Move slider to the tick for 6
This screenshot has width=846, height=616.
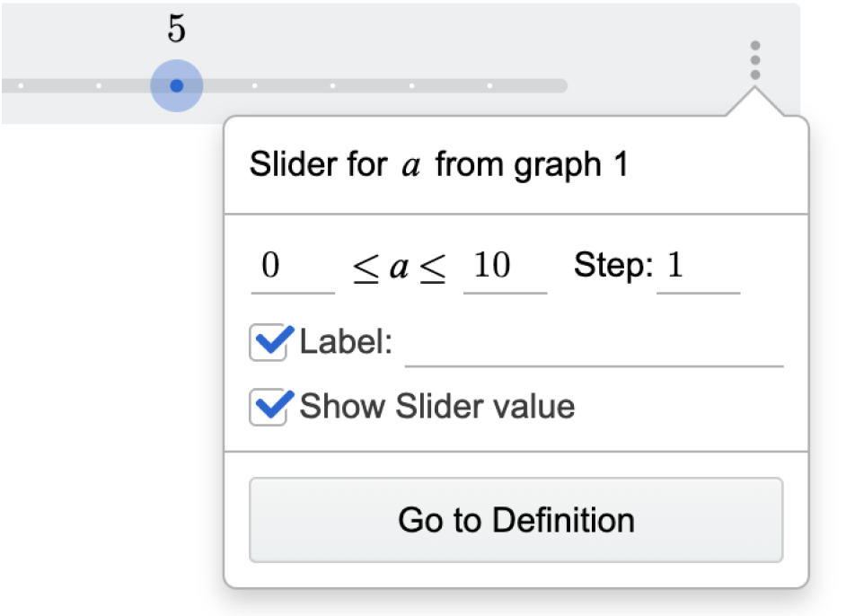pyautogui.click(x=255, y=86)
